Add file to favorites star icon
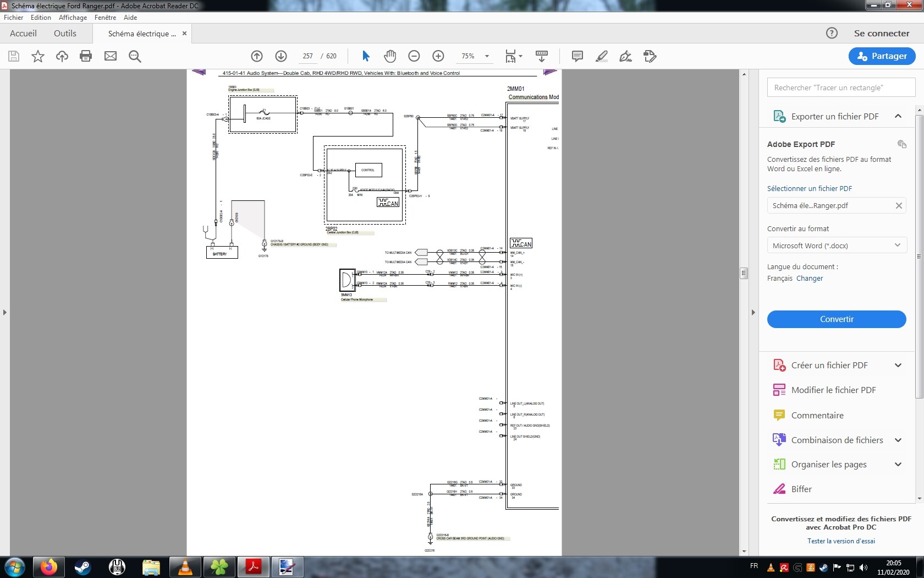Image resolution: width=924 pixels, height=578 pixels. 38,56
